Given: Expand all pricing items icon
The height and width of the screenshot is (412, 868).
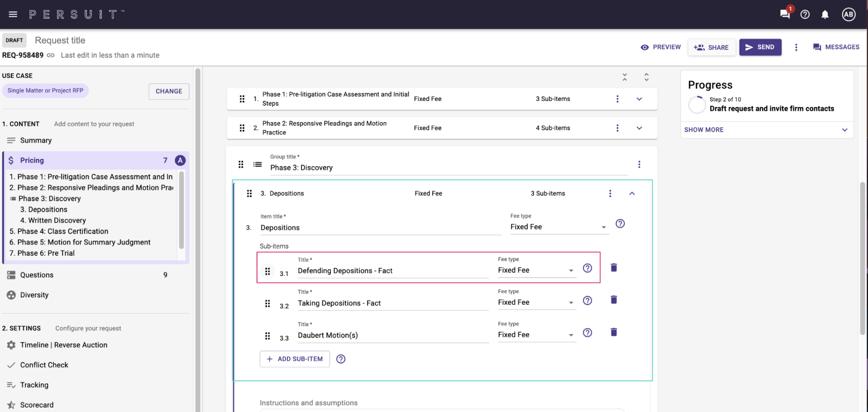Looking at the screenshot, I should tap(646, 77).
